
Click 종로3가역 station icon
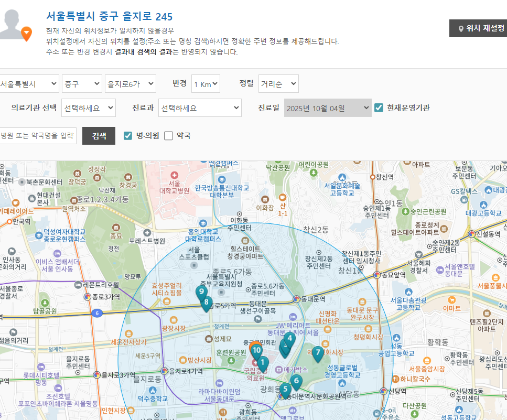click(88, 296)
